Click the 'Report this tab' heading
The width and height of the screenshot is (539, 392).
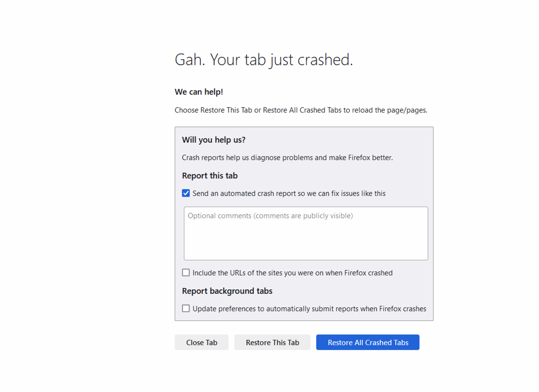[210, 176]
